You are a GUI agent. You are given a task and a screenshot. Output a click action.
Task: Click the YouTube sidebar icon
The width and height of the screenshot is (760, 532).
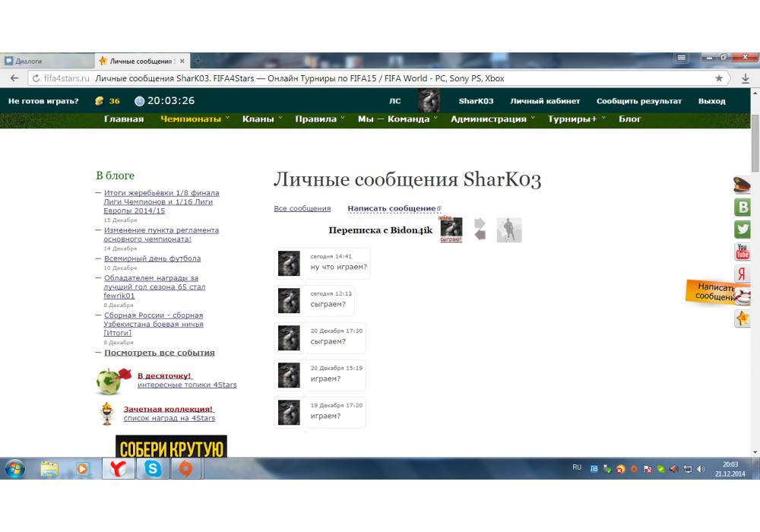[743, 252]
